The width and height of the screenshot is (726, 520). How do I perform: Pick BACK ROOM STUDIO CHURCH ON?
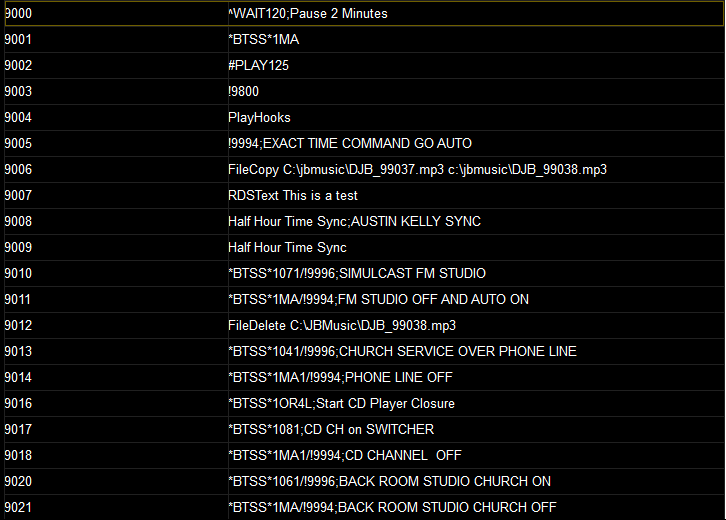click(364, 481)
